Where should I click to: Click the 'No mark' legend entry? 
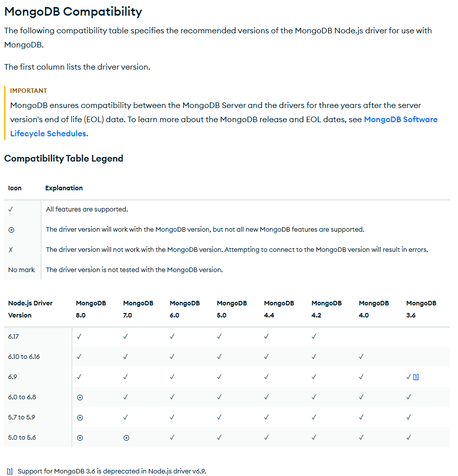tap(22, 270)
